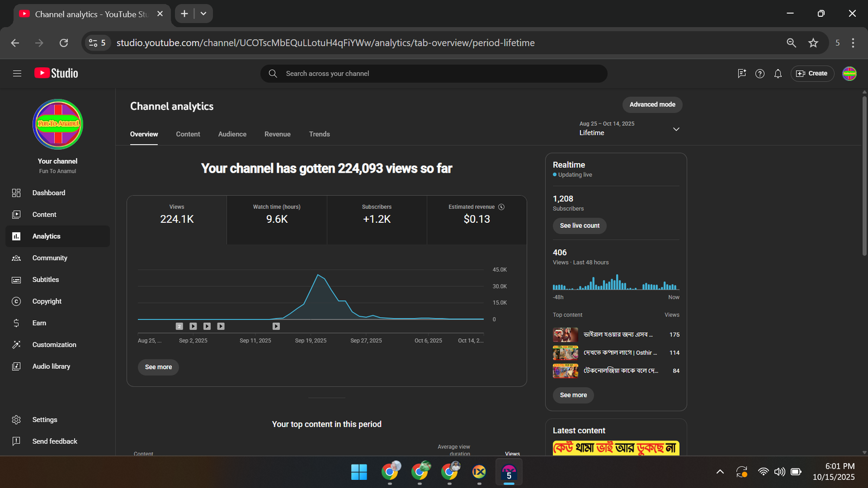Open the Earn section in sidebar

coord(39,323)
